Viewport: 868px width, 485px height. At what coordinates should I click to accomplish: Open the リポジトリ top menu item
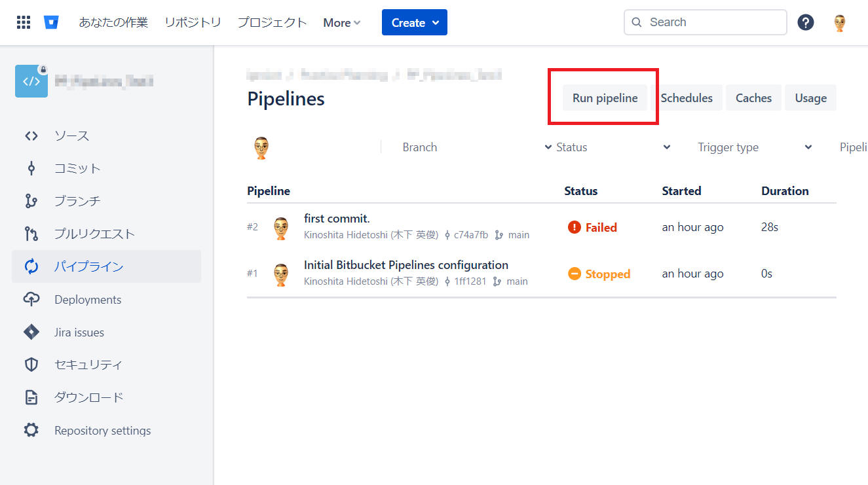(193, 22)
